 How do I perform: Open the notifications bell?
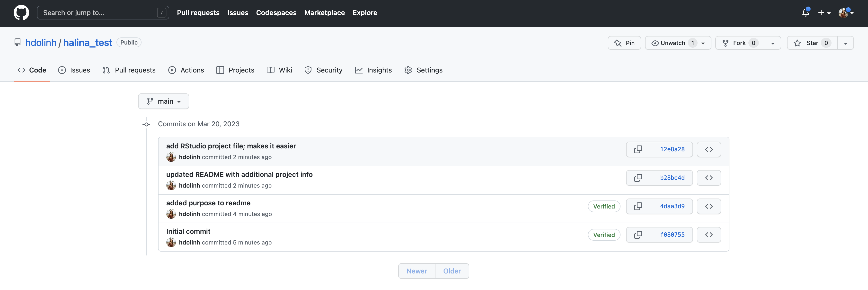(x=805, y=13)
